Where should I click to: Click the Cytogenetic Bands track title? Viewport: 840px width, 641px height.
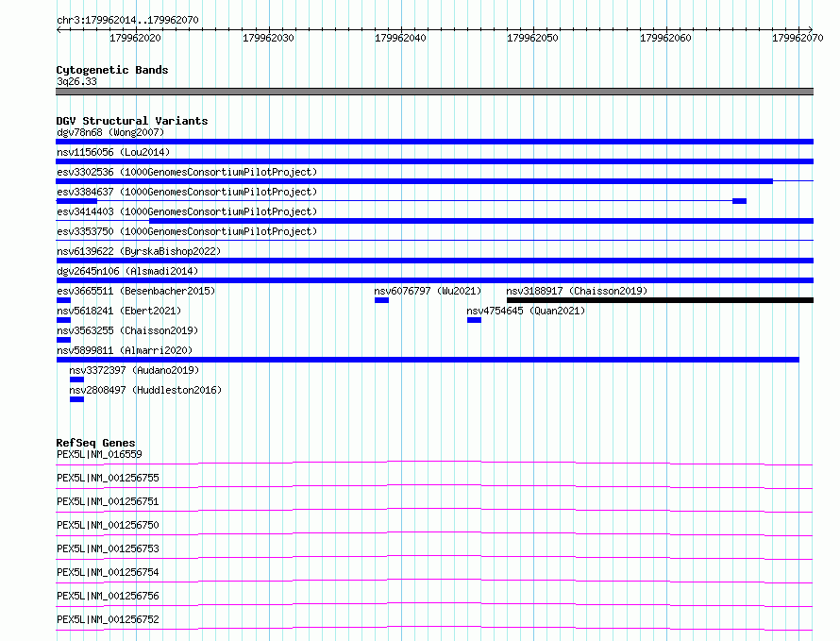pyautogui.click(x=112, y=70)
